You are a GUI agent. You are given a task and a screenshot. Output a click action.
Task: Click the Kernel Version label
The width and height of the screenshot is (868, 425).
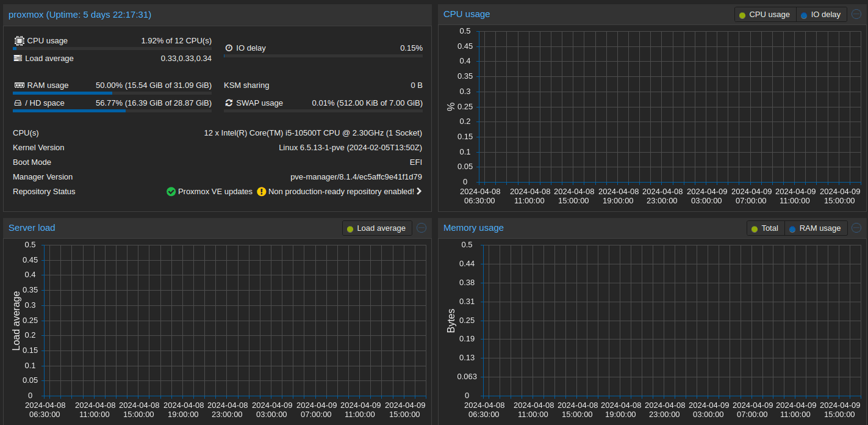[x=38, y=148]
